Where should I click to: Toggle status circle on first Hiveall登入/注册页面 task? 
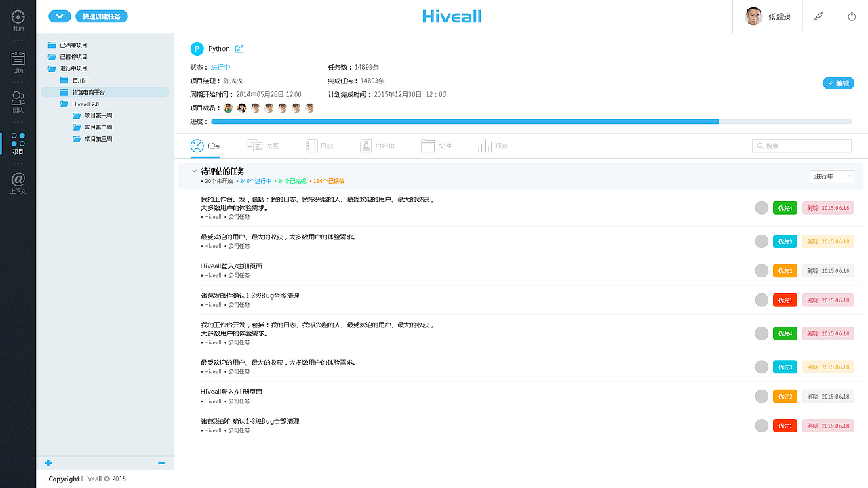pyautogui.click(x=762, y=270)
